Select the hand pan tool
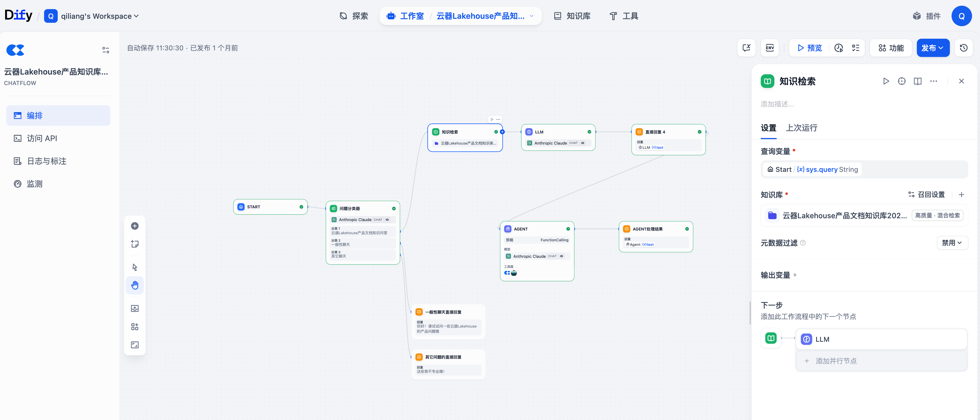Screen dimensions: 980x420 pyautogui.click(x=135, y=285)
